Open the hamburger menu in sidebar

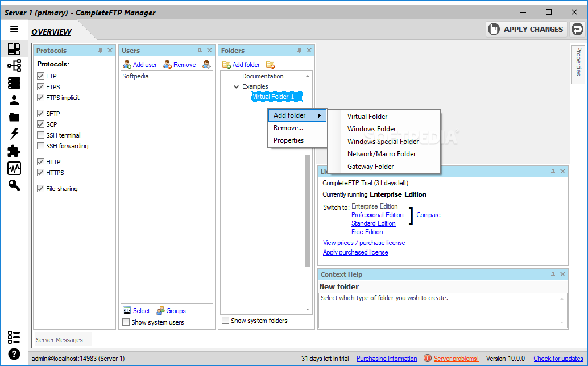point(14,29)
